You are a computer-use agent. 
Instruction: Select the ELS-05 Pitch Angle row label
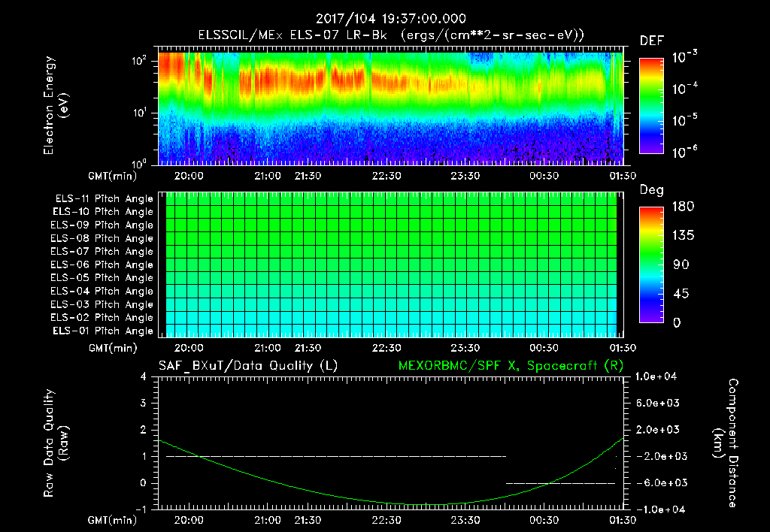tap(102, 278)
